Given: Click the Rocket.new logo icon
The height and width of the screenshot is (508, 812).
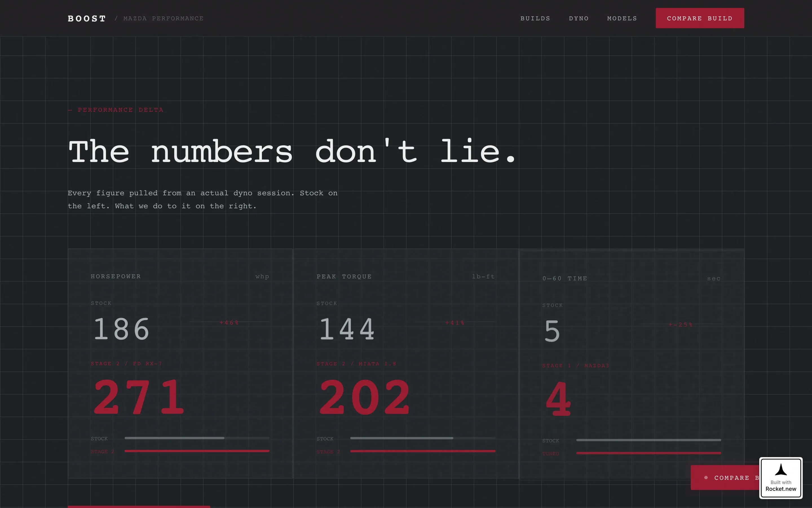Looking at the screenshot, I should [x=781, y=470].
